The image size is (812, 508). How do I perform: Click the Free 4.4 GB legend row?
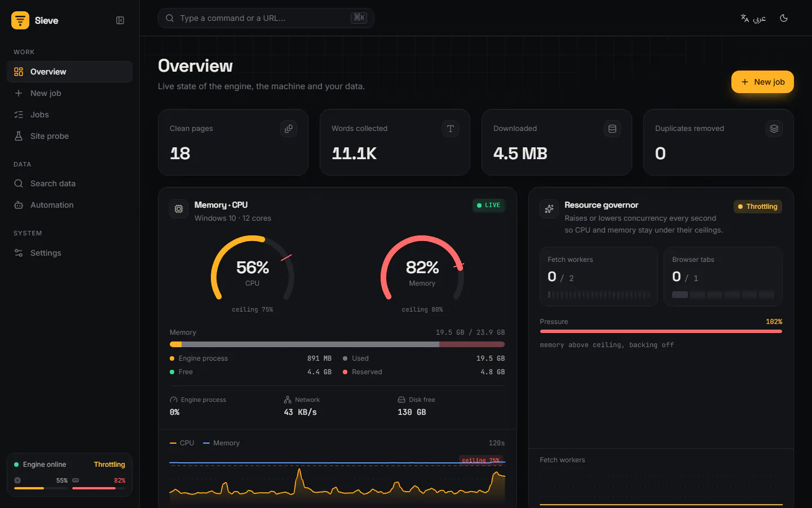[250, 372]
